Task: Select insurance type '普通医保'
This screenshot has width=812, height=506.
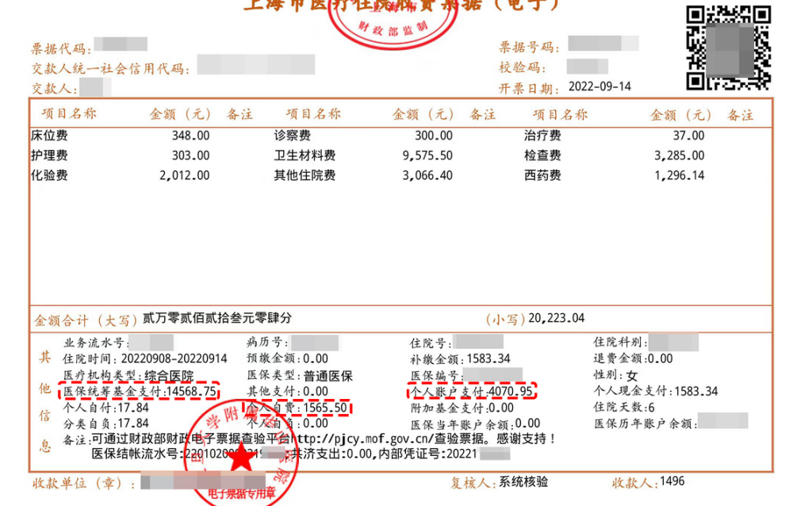Action: 328,375
